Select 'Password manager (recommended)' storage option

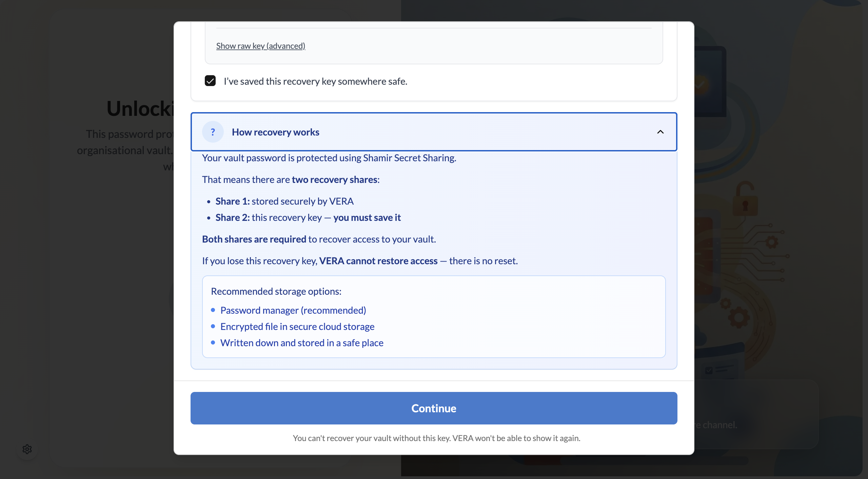point(293,310)
